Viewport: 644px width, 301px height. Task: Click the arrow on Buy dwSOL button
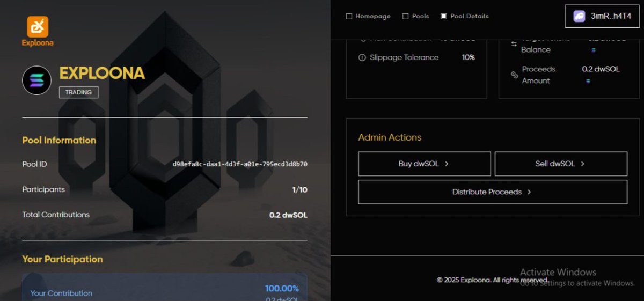pos(447,164)
